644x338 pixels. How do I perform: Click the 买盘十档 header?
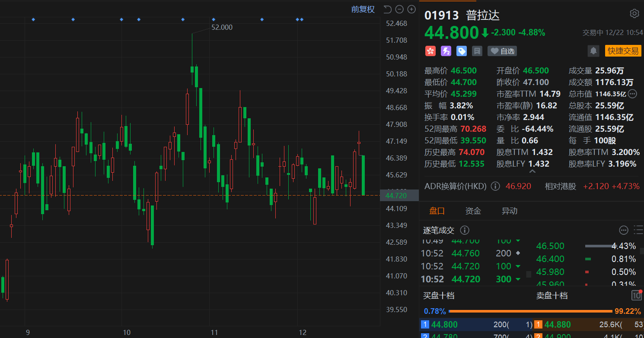point(439,295)
